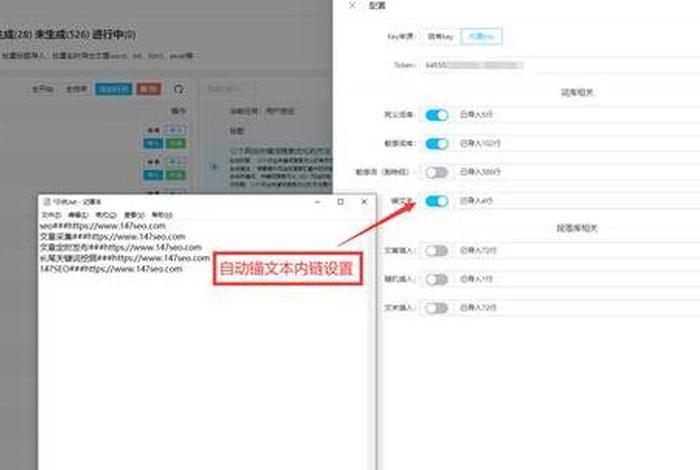Disable the switch beside 已导入102行
The width and height of the screenshot is (700, 470).
[437, 144]
